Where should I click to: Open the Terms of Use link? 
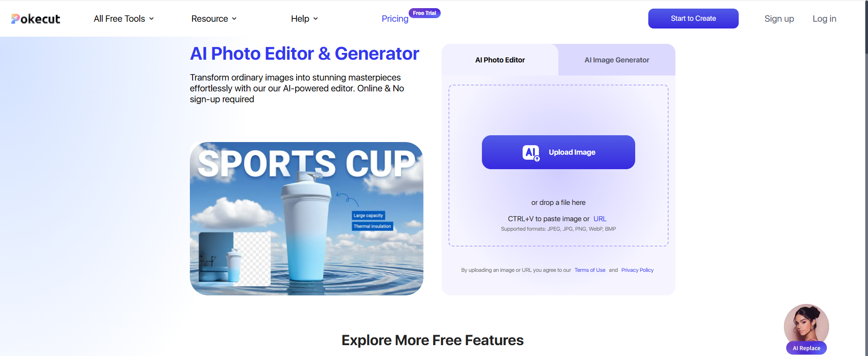click(x=590, y=270)
